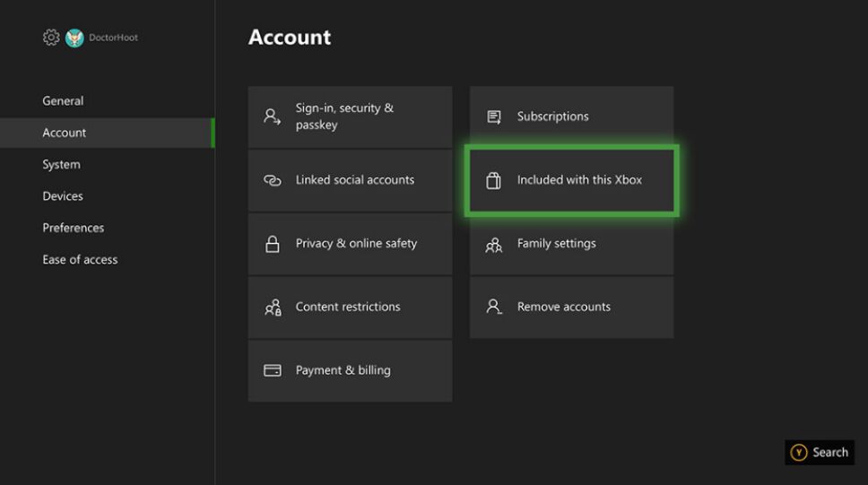
Task: Open Sign-in, security & passkey tile
Action: [x=350, y=117]
